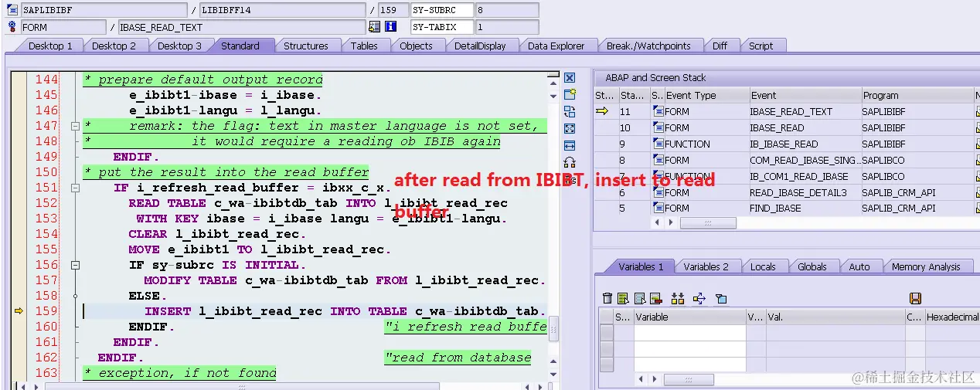Click the FUNCTION icon in stack row 9
The height and width of the screenshot is (390, 980).
coord(658,144)
